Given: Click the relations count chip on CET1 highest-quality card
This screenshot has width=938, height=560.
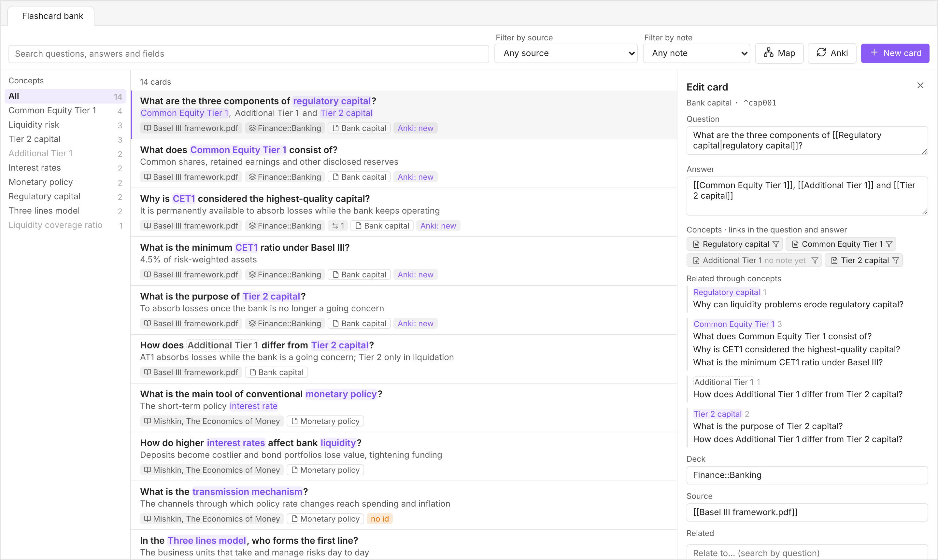Looking at the screenshot, I should click(338, 226).
